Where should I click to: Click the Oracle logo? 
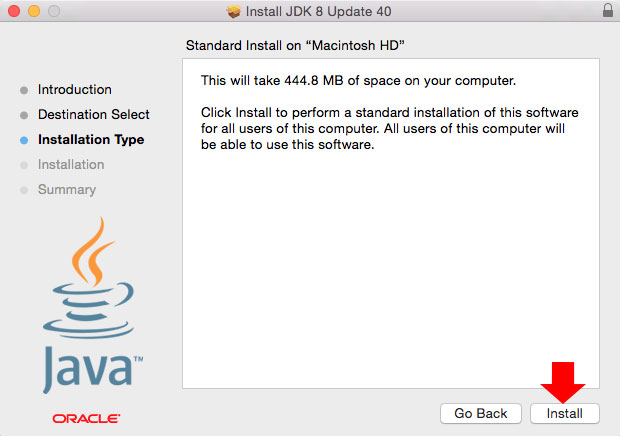(86, 418)
